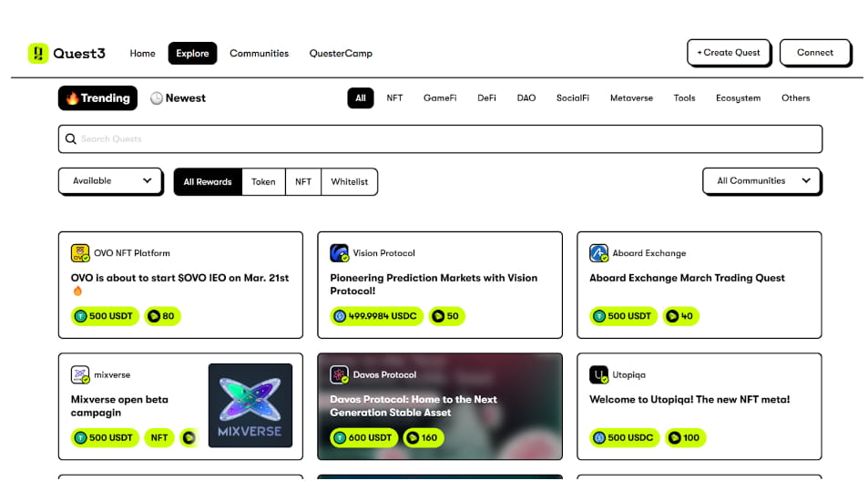
Task: Open the Available status dropdown
Action: (111, 181)
